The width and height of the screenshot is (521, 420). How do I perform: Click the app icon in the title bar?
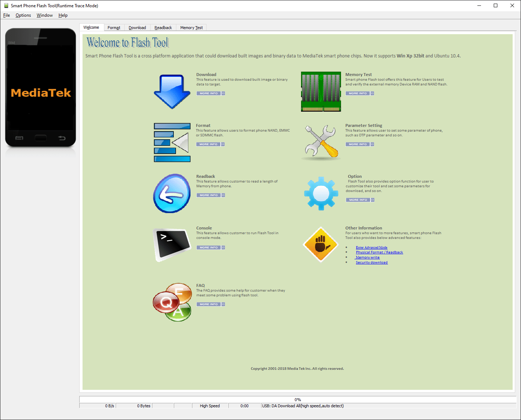[6, 5]
